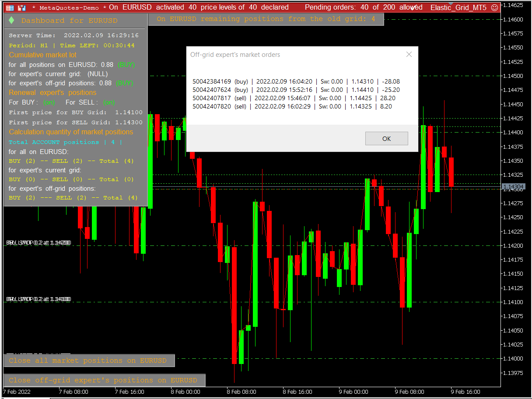Toggle the For BUY renewal (on) switch
Screen dimensions: 532x399
pyautogui.click(x=49, y=102)
